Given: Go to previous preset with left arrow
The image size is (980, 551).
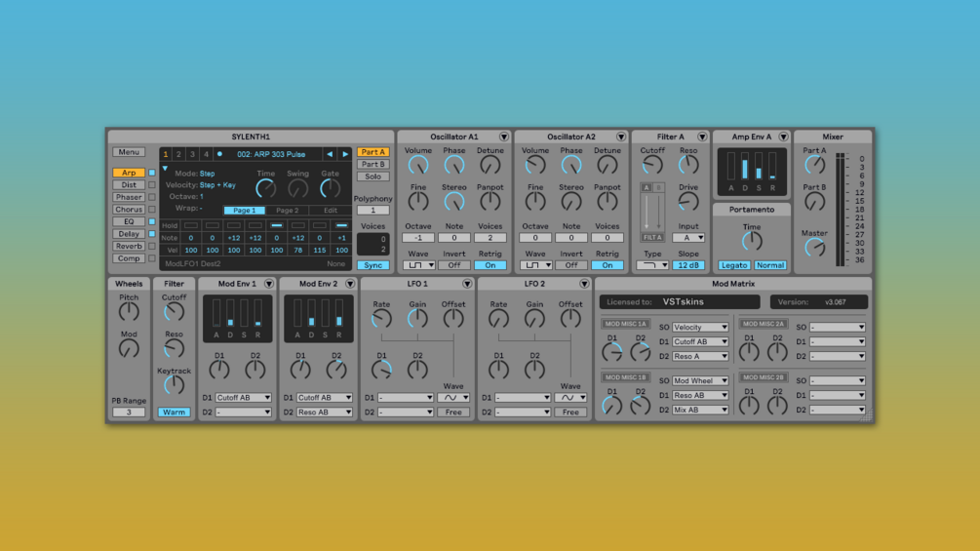Looking at the screenshot, I should click(330, 154).
